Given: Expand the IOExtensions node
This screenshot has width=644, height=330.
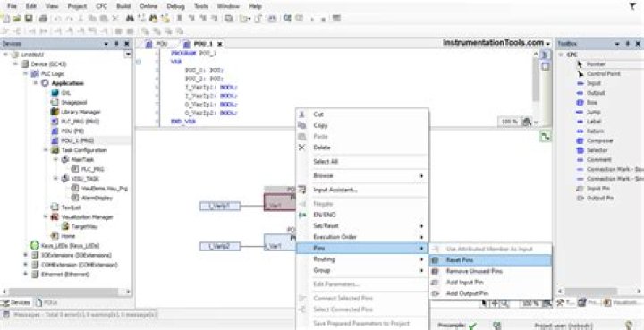Looking at the screenshot, I should (x=25, y=255).
